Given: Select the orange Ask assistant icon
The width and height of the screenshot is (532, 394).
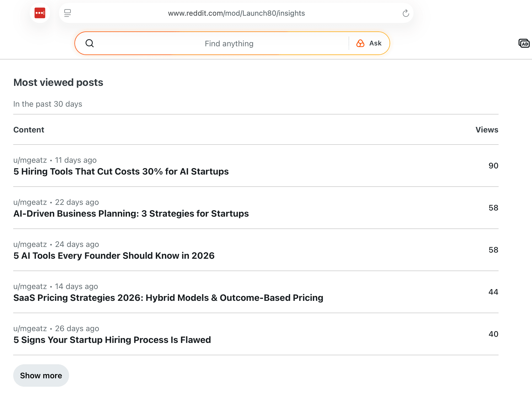Looking at the screenshot, I should (x=360, y=43).
